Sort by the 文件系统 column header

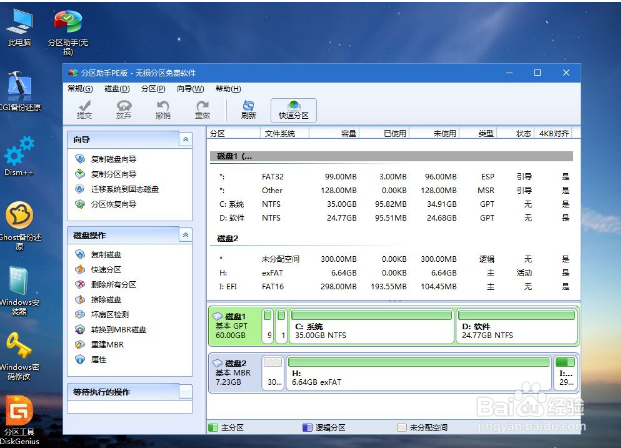(284, 133)
